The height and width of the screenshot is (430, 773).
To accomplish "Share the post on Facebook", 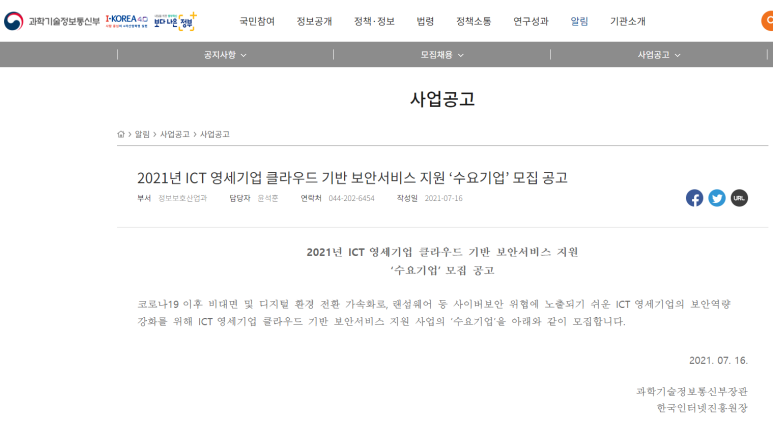I will click(x=694, y=198).
